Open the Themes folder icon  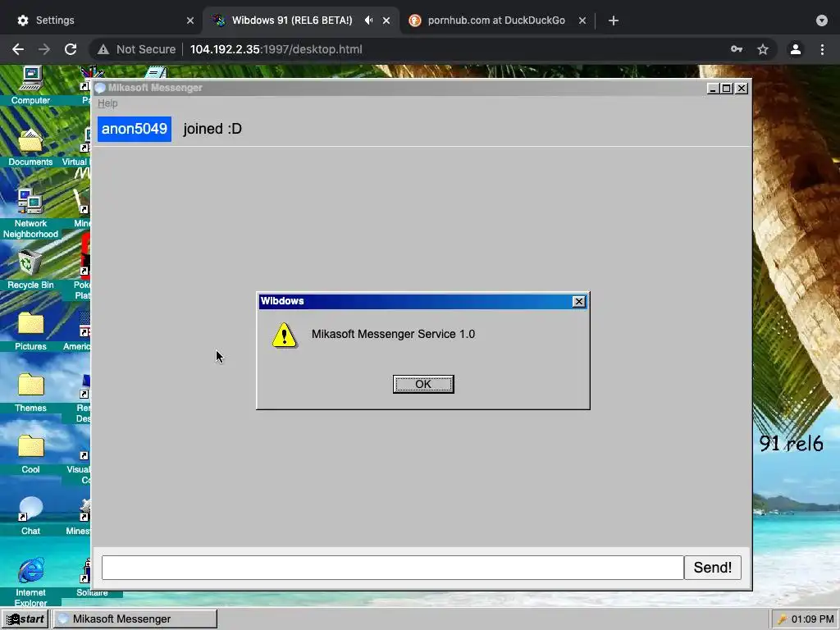(x=30, y=393)
